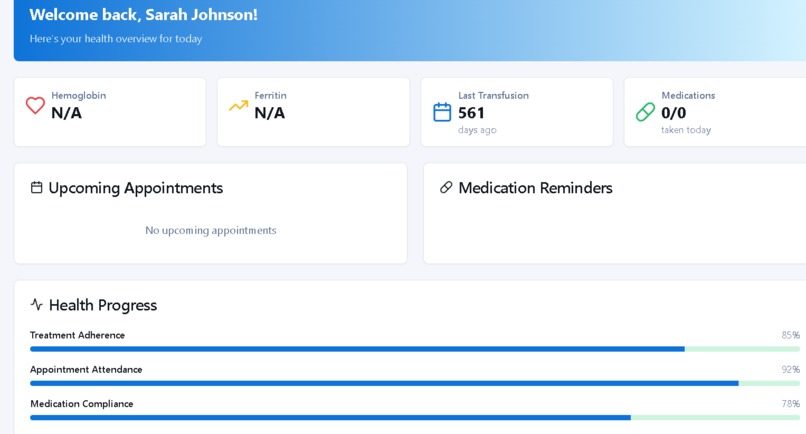
Task: Click the Medication Compliance progress bar
Action: coord(415,418)
